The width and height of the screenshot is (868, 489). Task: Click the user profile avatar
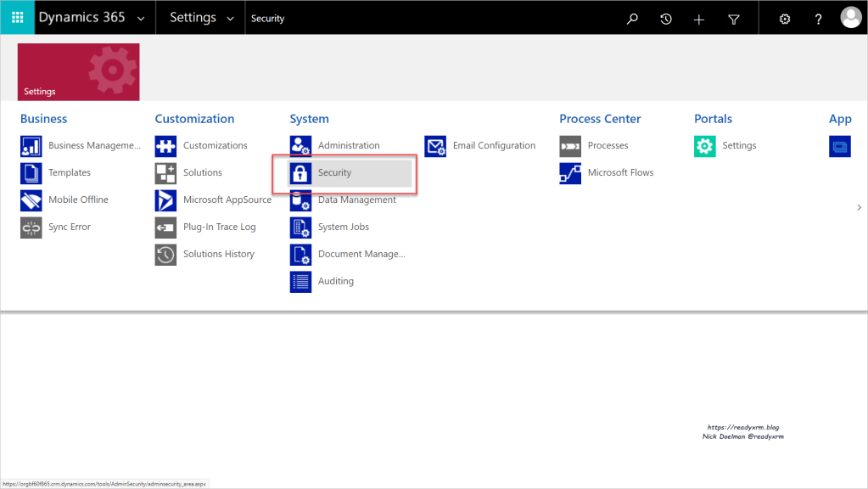coord(850,18)
